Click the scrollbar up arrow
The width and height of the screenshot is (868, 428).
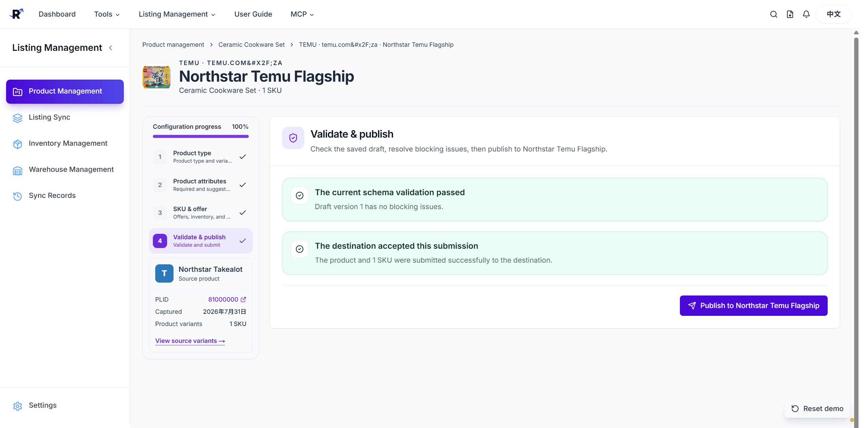point(856,33)
